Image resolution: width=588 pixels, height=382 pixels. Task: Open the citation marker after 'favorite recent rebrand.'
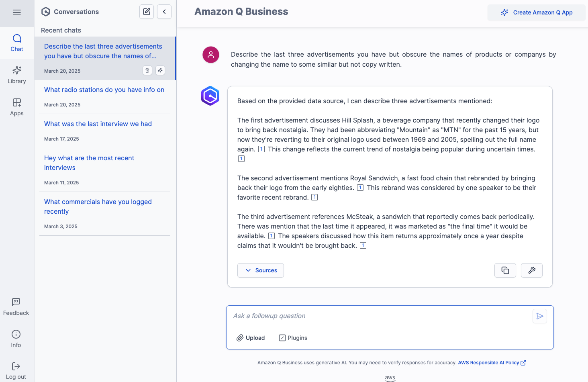314,197
